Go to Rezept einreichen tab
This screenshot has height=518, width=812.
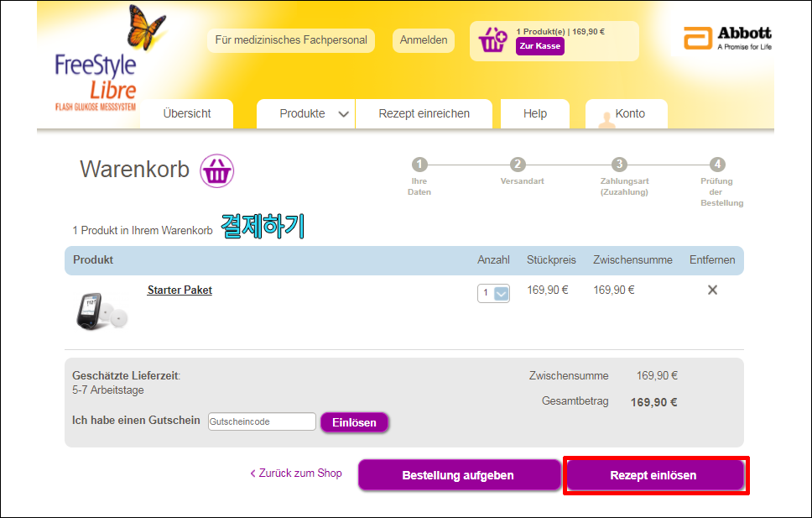click(x=424, y=113)
